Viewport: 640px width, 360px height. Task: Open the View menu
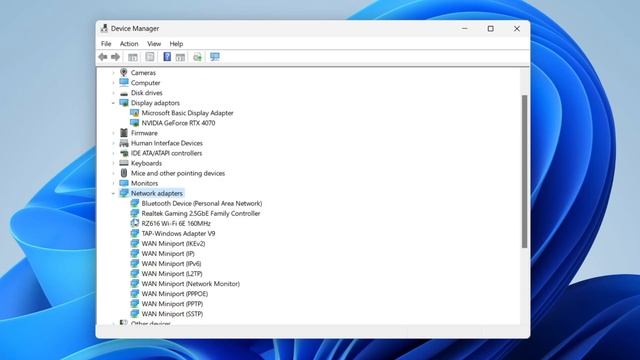click(154, 44)
